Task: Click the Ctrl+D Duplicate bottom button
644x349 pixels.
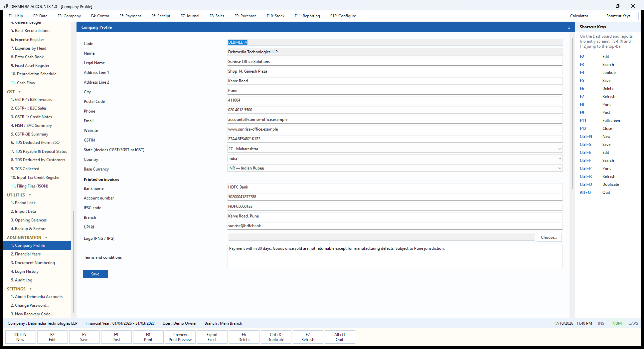Action: [x=276, y=337]
